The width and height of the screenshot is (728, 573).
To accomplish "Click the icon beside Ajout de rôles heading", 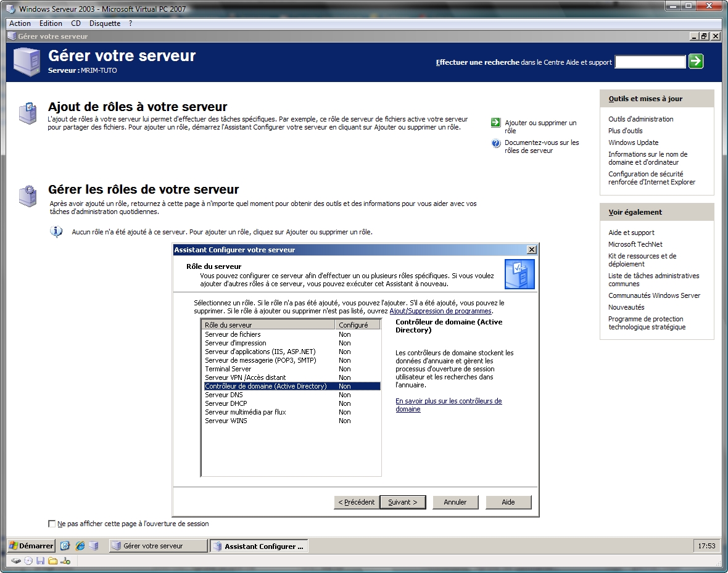I will (27, 113).
